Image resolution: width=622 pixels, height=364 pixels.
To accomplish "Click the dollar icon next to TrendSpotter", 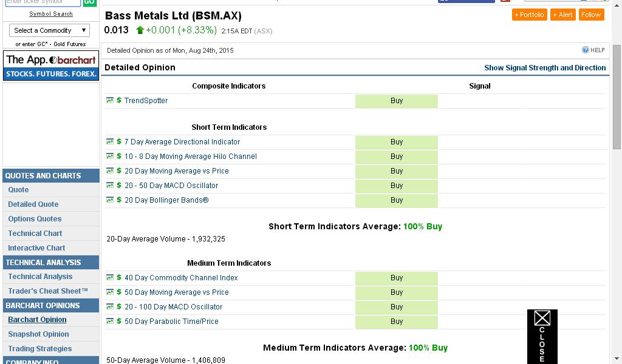I will 119,100.
